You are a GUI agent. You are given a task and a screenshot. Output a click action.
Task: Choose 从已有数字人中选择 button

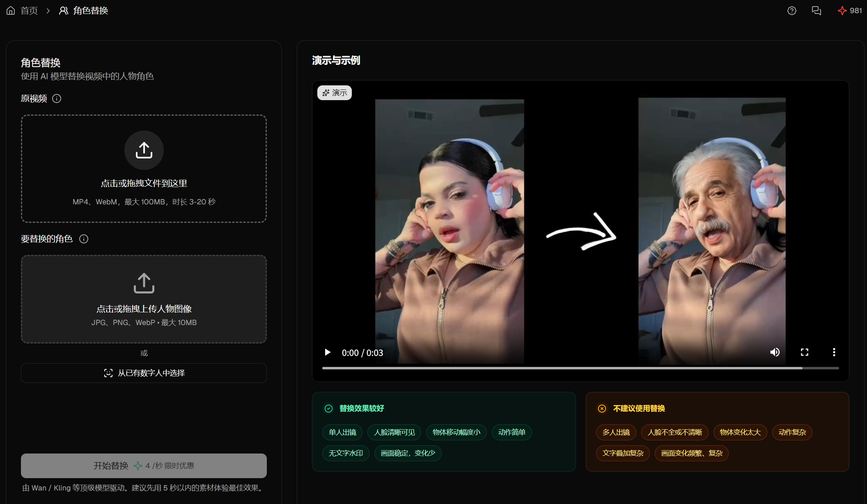144,373
